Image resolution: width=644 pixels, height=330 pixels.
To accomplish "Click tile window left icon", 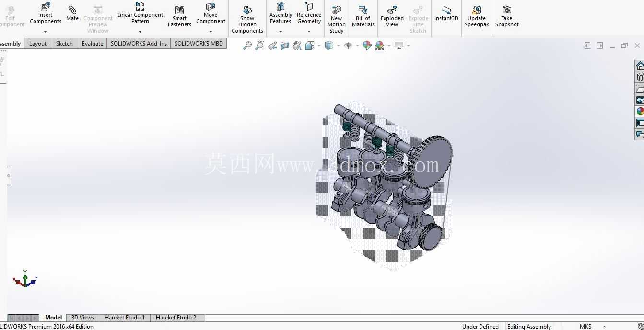I will click(x=587, y=46).
